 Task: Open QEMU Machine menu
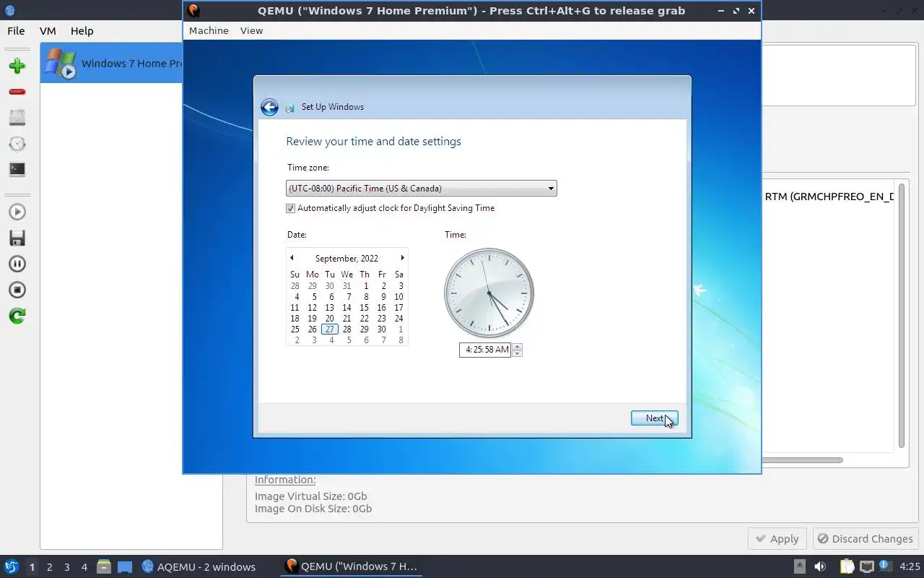click(209, 30)
